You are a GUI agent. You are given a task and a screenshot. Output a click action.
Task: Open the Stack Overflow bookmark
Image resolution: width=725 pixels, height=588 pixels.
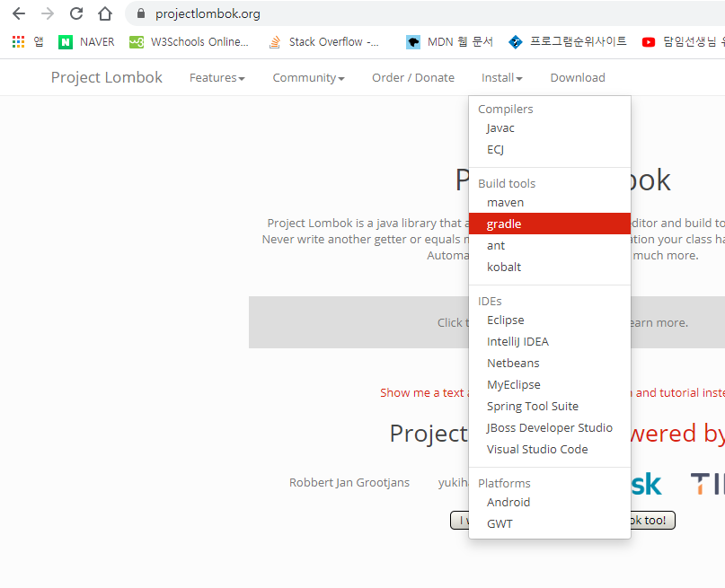(x=323, y=42)
